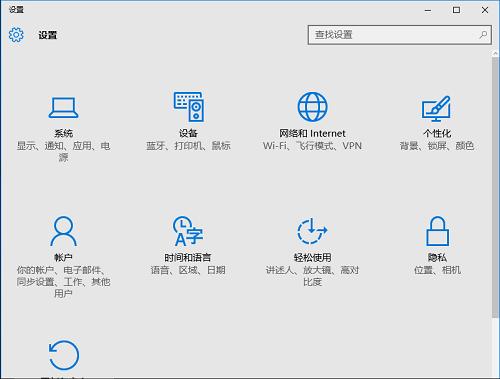Click the vertical scrollbar thumb
Screen dimensions: 500x379
[495, 187]
